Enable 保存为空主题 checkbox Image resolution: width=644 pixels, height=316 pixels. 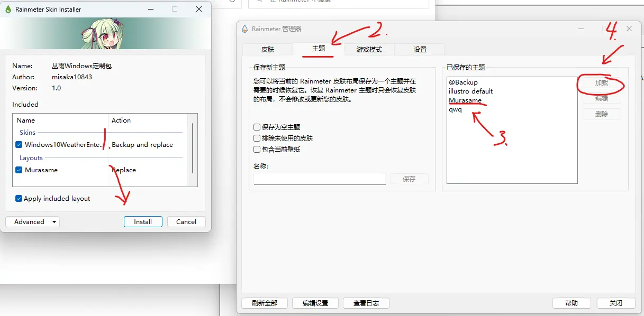pos(257,127)
